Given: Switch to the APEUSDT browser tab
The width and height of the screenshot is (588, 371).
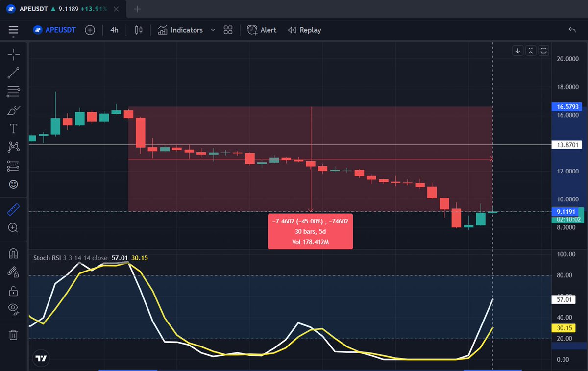Looking at the screenshot, I should click(62, 9).
